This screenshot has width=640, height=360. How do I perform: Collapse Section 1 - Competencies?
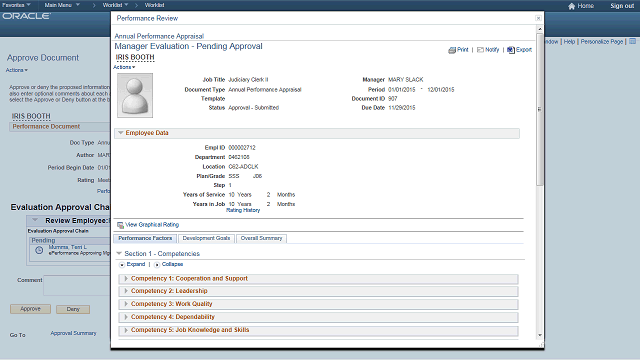pyautogui.click(x=119, y=254)
